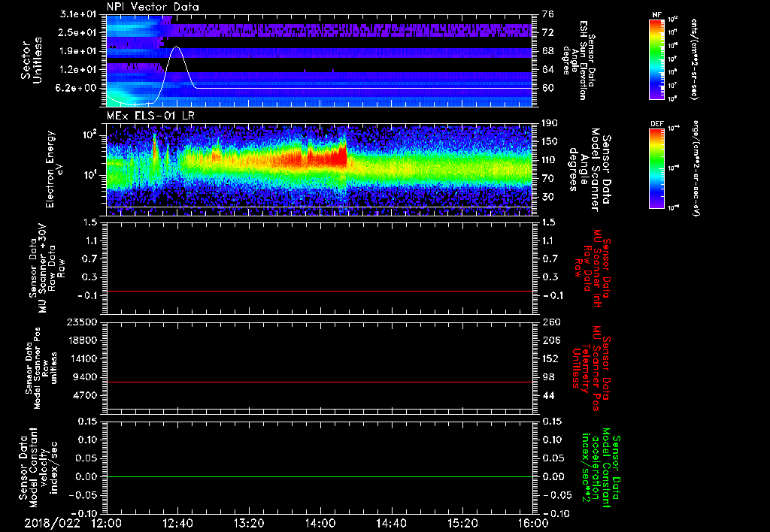This screenshot has width=770, height=532.
Task: Click the "23500" scanner position tick label
Action: coord(82,322)
